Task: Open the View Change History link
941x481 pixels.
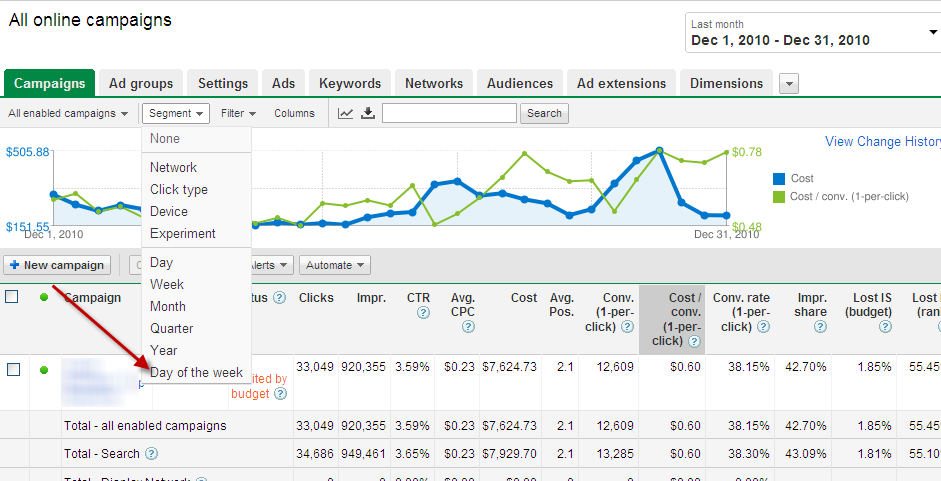Action: point(883,142)
